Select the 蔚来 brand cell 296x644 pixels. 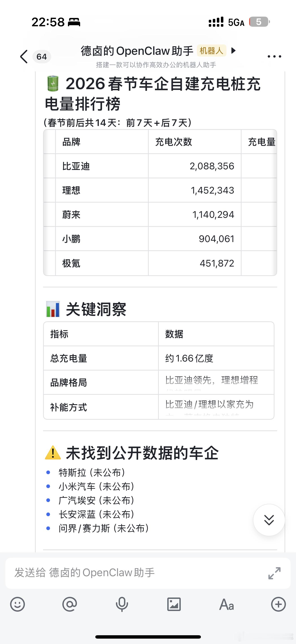point(102,214)
